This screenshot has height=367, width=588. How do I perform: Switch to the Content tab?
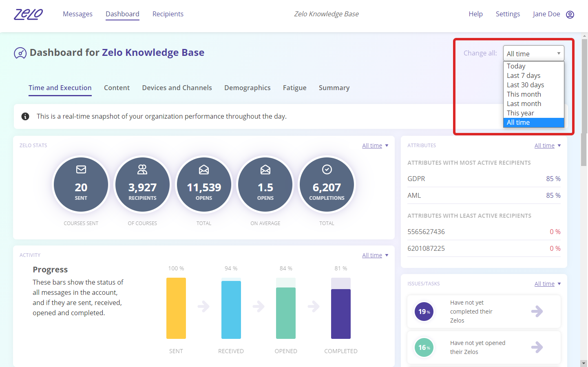pos(117,88)
